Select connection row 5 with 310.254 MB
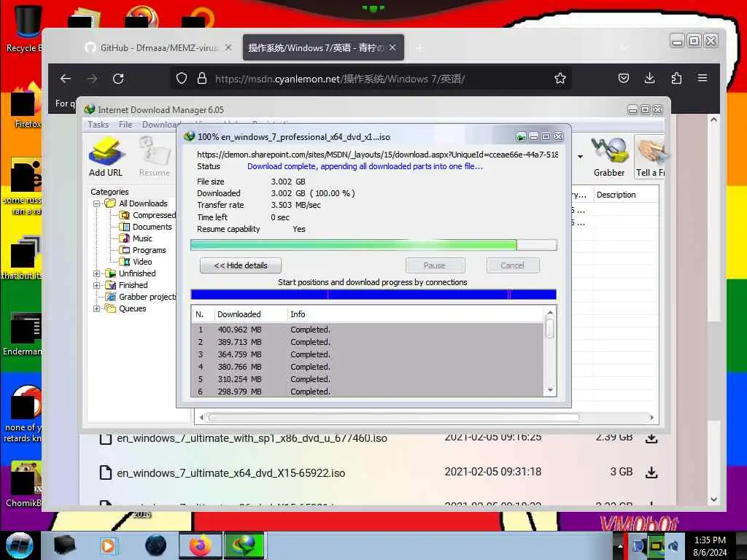Viewport: 747px width, 560px height. tap(367, 379)
